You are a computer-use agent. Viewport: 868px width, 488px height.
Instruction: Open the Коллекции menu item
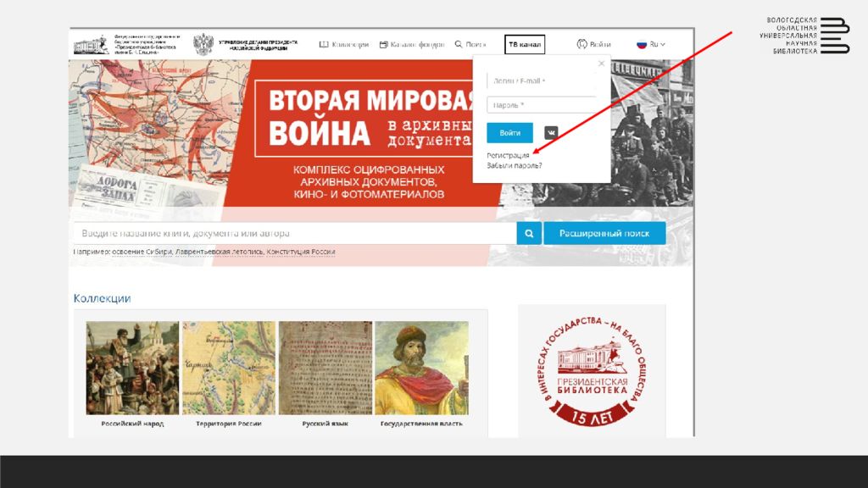coord(344,44)
